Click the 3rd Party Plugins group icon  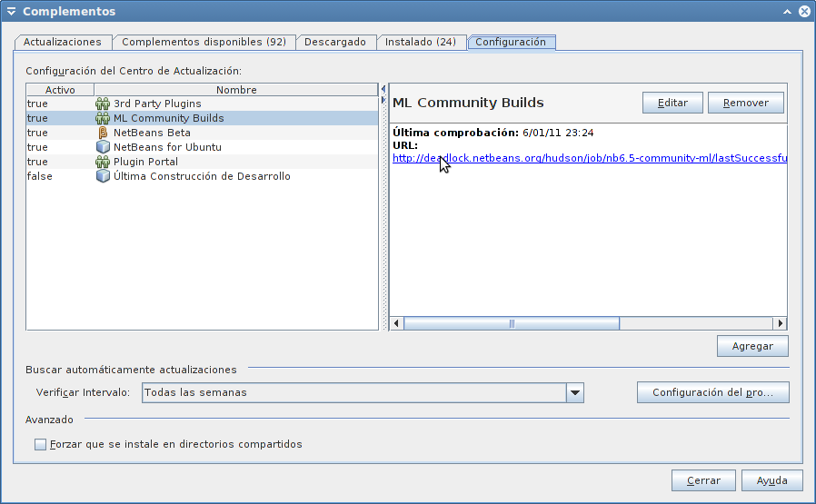point(103,104)
